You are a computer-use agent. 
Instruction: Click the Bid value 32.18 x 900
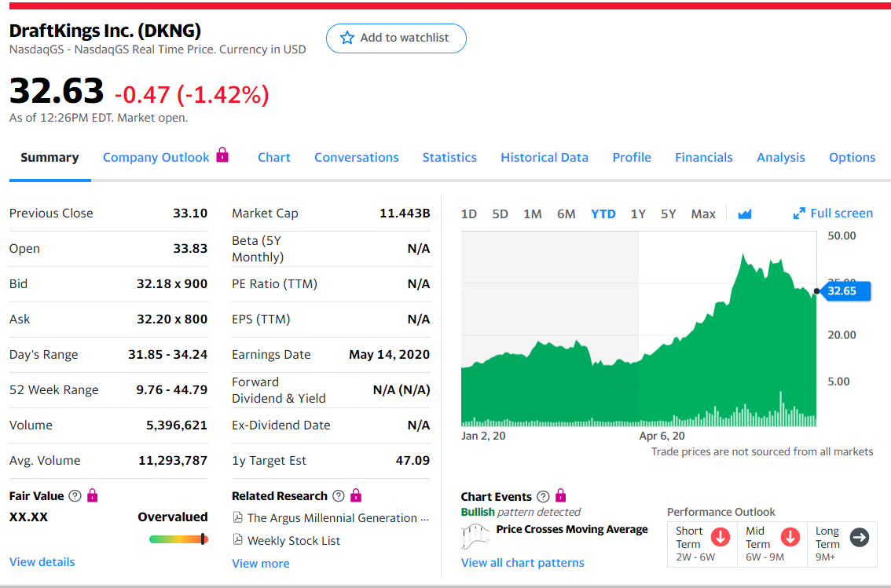171,283
